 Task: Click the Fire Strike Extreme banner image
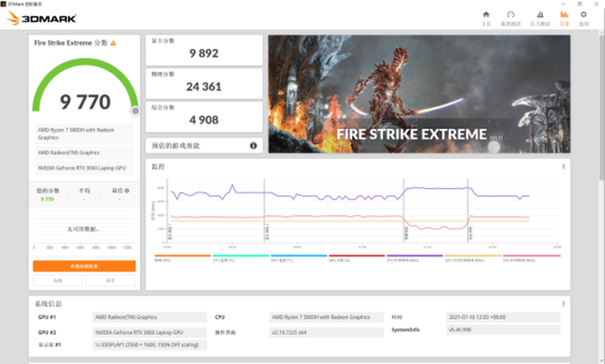[x=419, y=94]
